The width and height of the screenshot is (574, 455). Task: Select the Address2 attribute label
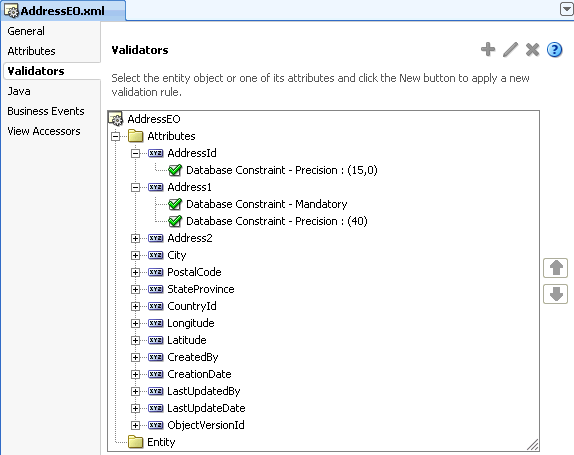[190, 238]
